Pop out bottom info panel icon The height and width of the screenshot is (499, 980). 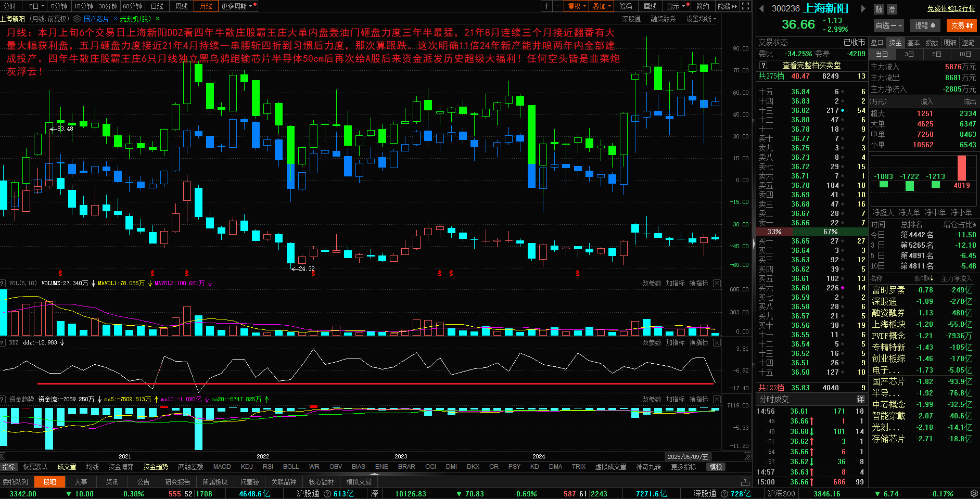point(745,482)
